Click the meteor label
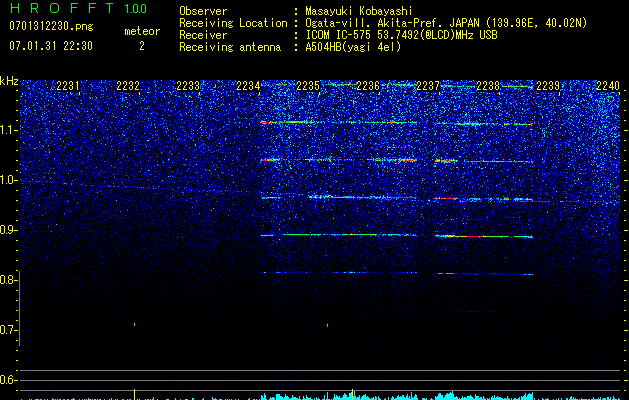This screenshot has width=629, height=400. click(142, 31)
